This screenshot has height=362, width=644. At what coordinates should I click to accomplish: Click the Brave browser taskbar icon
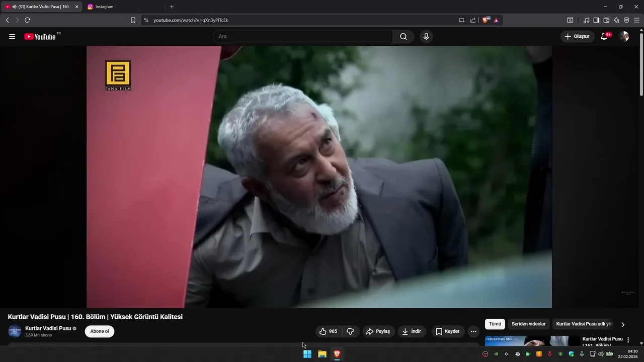pos(337,354)
